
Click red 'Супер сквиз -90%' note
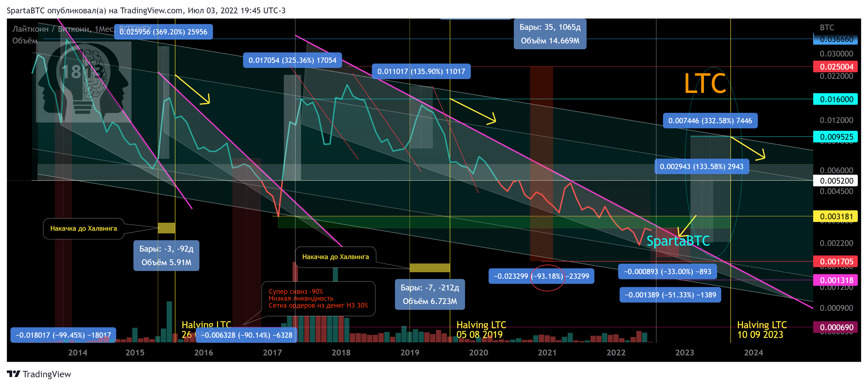click(319, 298)
